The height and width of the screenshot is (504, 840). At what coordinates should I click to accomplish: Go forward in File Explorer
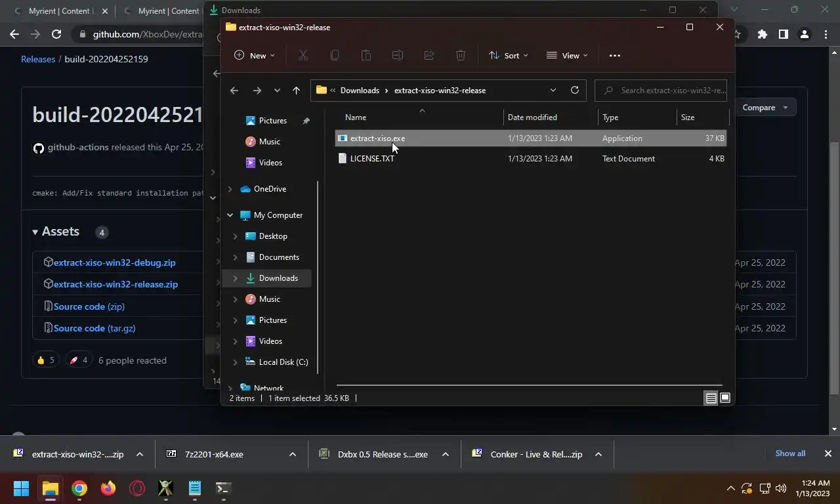[x=257, y=91]
